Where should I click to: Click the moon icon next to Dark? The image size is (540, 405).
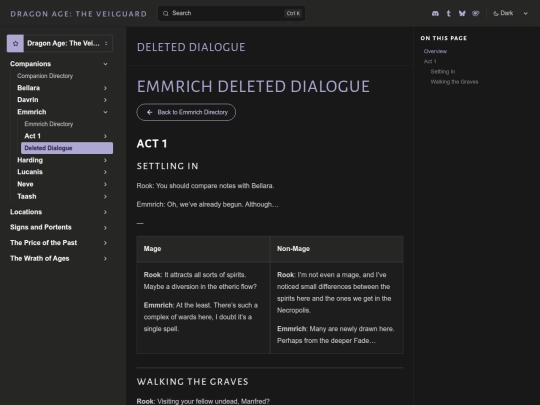(496, 13)
